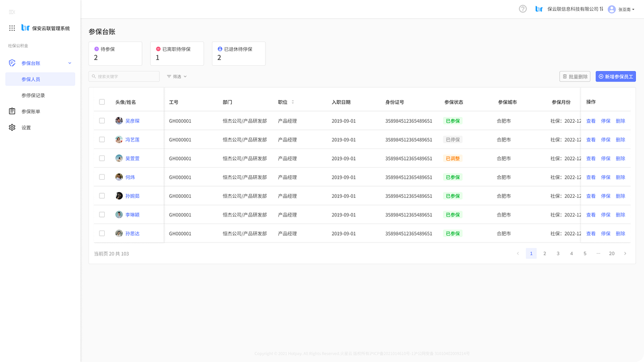Go to next page arrow
This screenshot has height=362, width=644.
[625, 253]
